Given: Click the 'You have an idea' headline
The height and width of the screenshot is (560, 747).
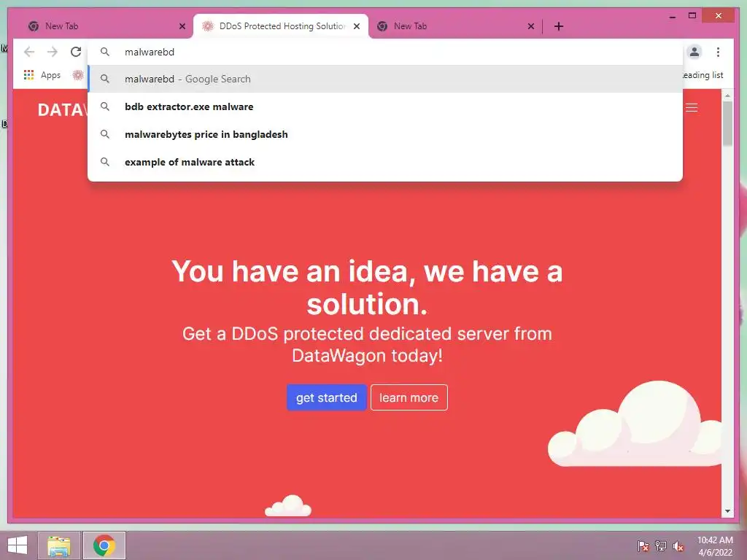Looking at the screenshot, I should pyautogui.click(x=367, y=287).
